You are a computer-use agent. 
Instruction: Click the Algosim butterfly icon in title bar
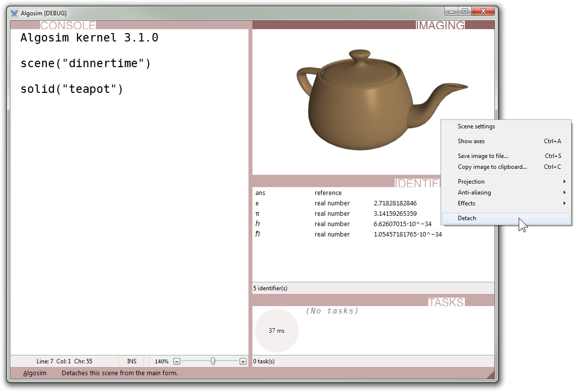point(14,13)
